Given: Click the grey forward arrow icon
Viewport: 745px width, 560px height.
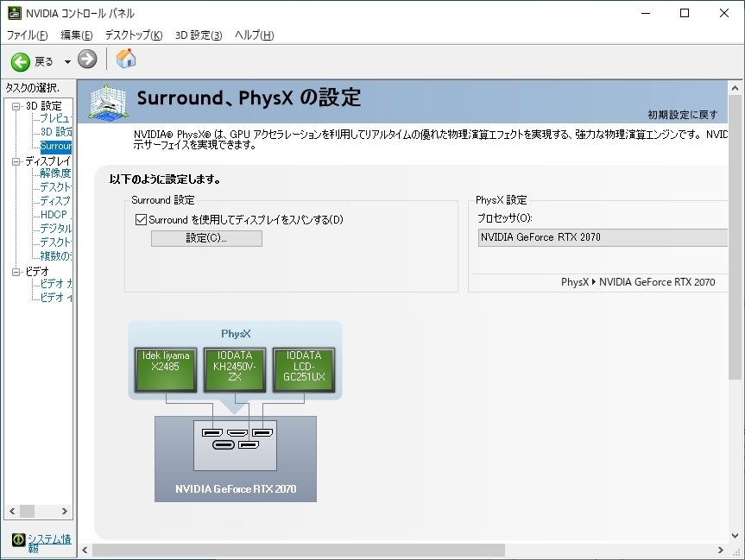Looking at the screenshot, I should pyautogui.click(x=87, y=60).
